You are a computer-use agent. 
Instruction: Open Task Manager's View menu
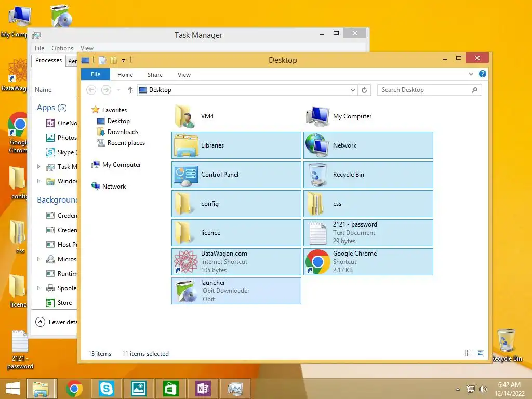pos(87,48)
